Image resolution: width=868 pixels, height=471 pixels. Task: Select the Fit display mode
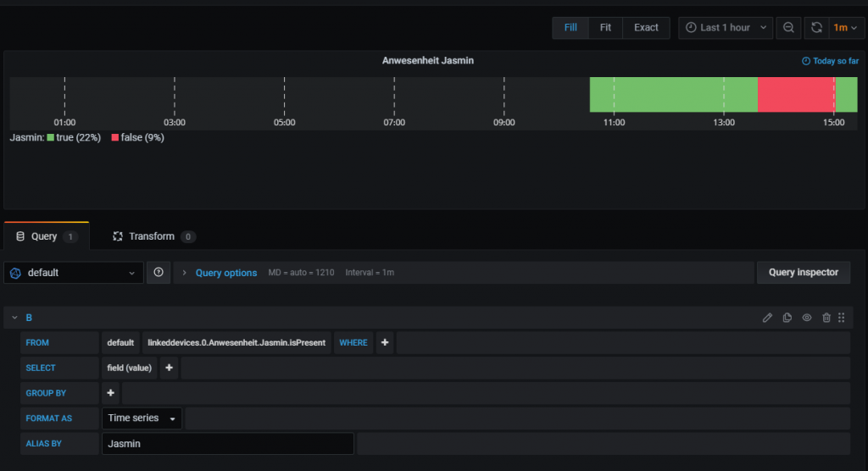[605, 28]
